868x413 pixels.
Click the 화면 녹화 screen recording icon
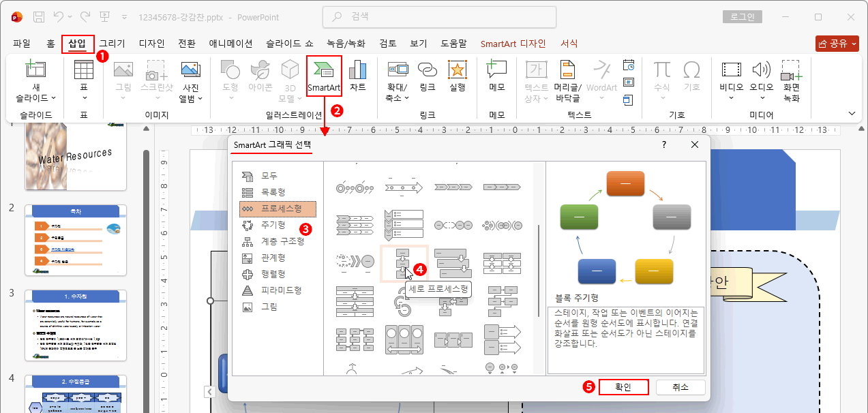point(791,80)
